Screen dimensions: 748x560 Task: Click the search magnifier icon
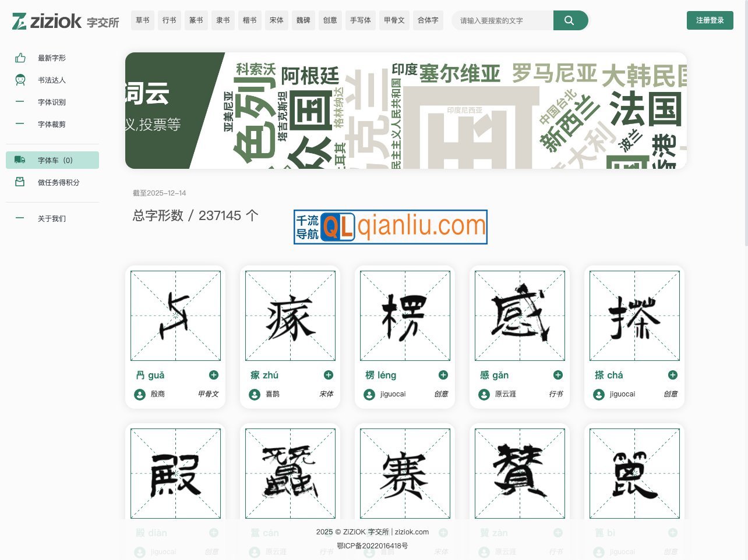[570, 20]
